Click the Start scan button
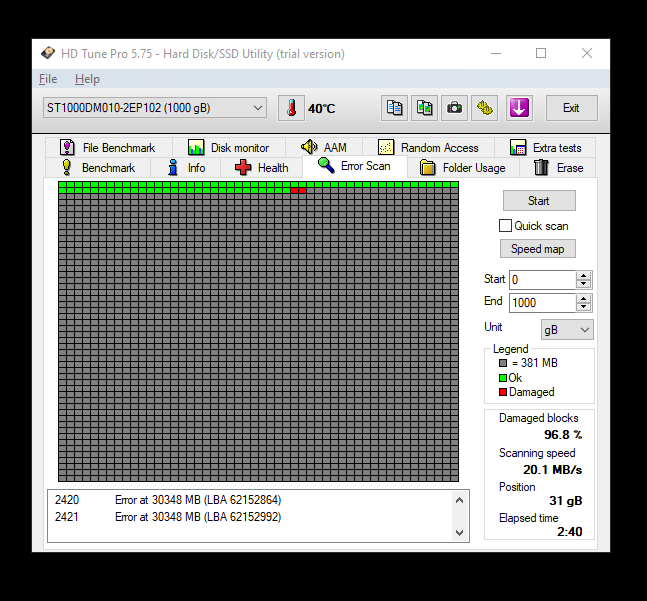 pos(539,200)
